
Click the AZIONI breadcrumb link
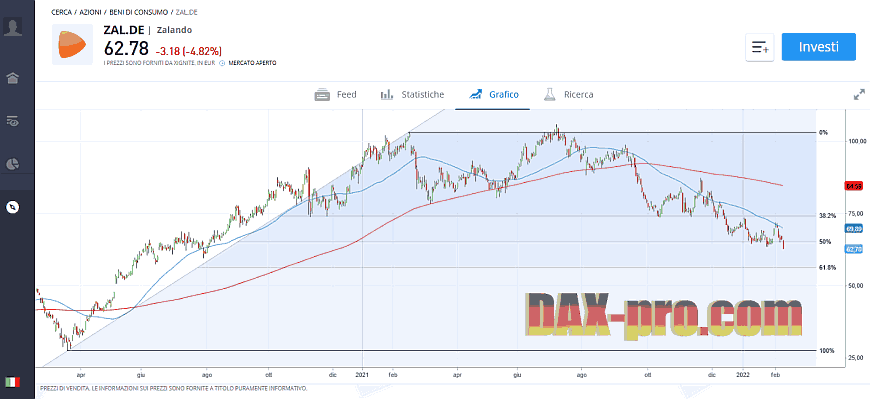pos(90,12)
